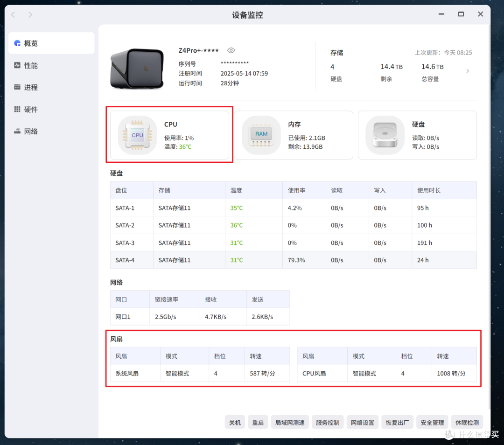This screenshot has height=445, width=504.
Task: Click the 局域网测速 LAN speed test button
Action: pyautogui.click(x=290, y=422)
